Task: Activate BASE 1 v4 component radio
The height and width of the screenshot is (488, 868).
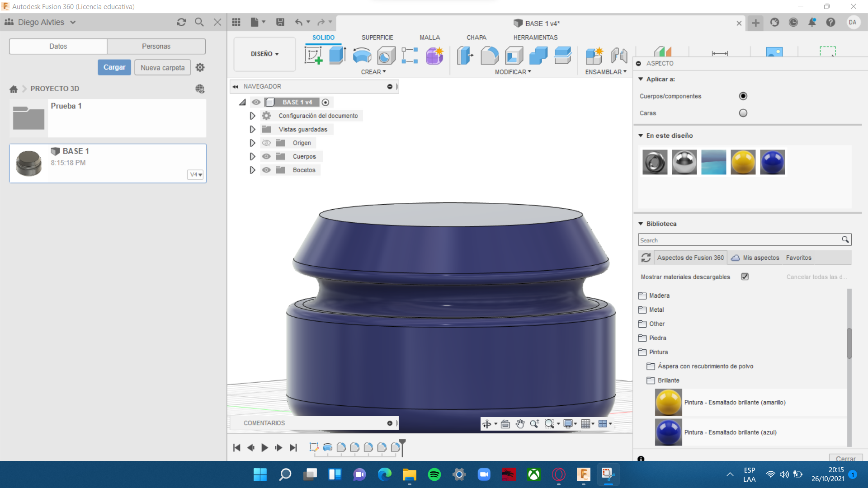Action: [x=325, y=102]
